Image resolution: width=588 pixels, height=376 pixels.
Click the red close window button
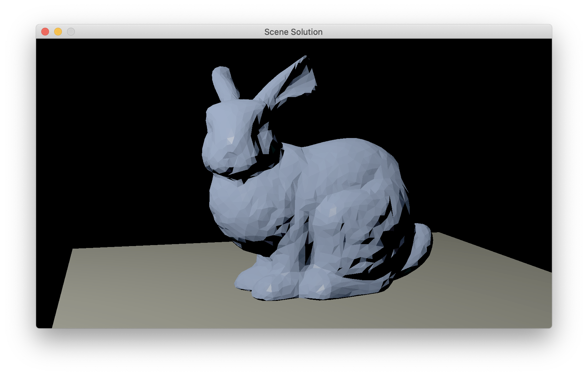[x=45, y=32]
